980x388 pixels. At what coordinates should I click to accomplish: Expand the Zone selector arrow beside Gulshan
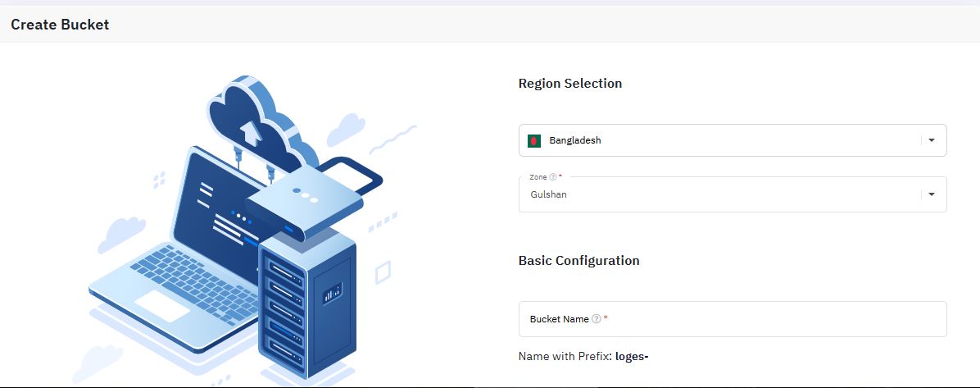(x=932, y=194)
